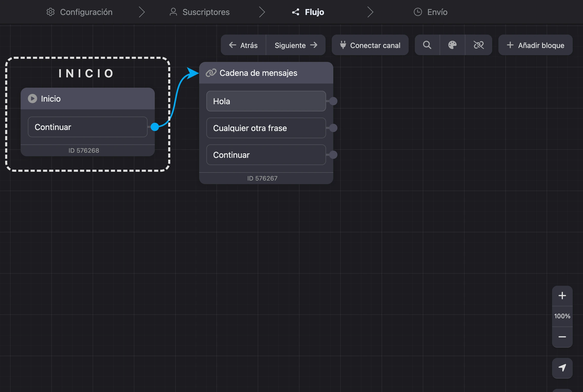The height and width of the screenshot is (392, 583).
Task: Click the chain icon on Cadena de mensajes
Action: pos(211,73)
